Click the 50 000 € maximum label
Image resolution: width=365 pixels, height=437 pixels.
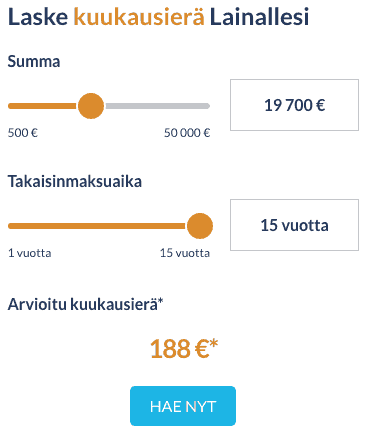point(187,133)
